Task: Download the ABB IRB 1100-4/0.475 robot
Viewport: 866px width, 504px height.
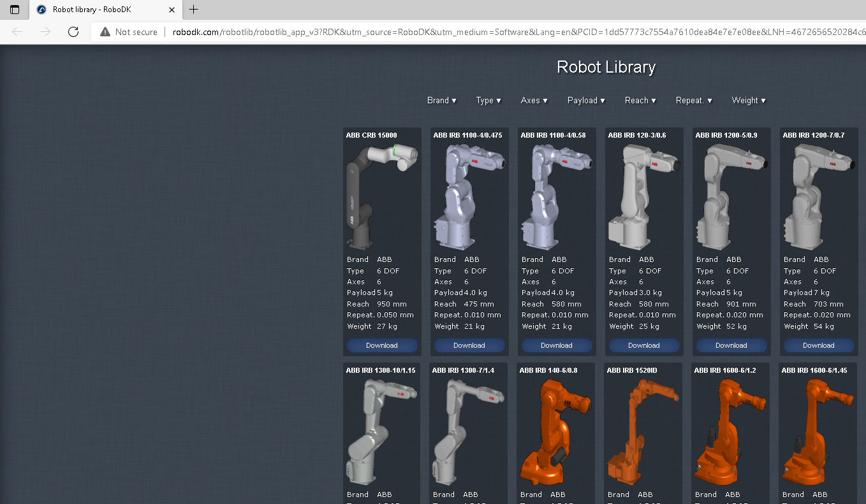Action: (x=469, y=345)
